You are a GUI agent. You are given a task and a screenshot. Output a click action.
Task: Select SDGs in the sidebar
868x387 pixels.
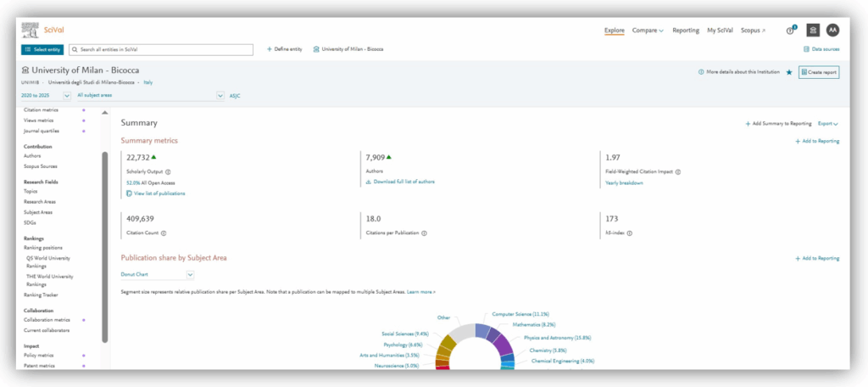pos(30,222)
